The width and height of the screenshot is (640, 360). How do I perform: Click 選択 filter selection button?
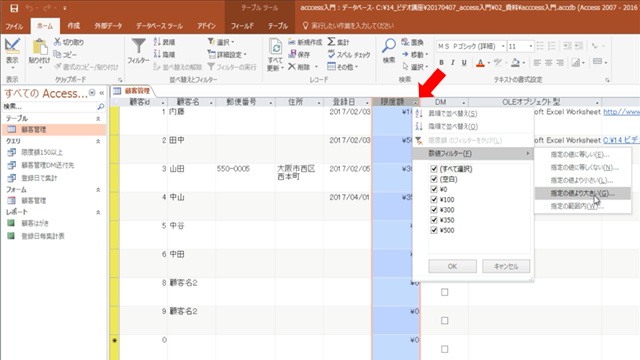(221, 42)
